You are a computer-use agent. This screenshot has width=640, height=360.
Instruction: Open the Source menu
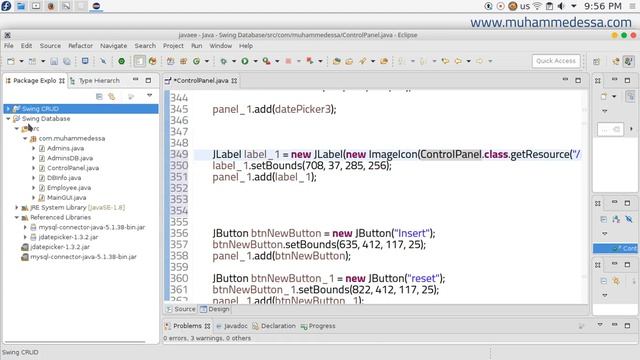tap(50, 46)
